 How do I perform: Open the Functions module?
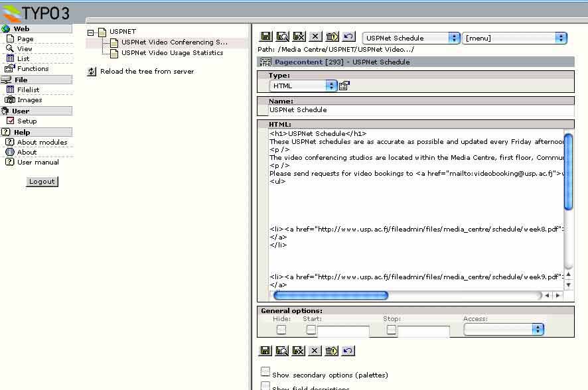coord(33,68)
